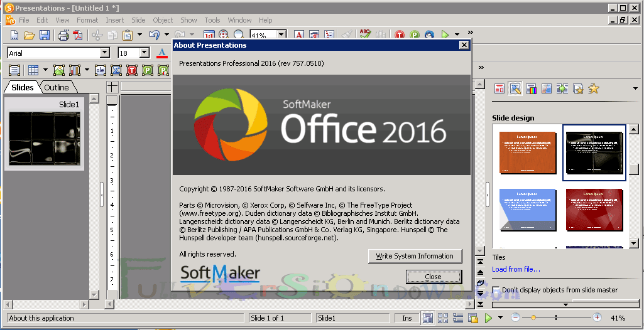Switch to slide sorter view in status bar
644x330 pixels.
443,318
